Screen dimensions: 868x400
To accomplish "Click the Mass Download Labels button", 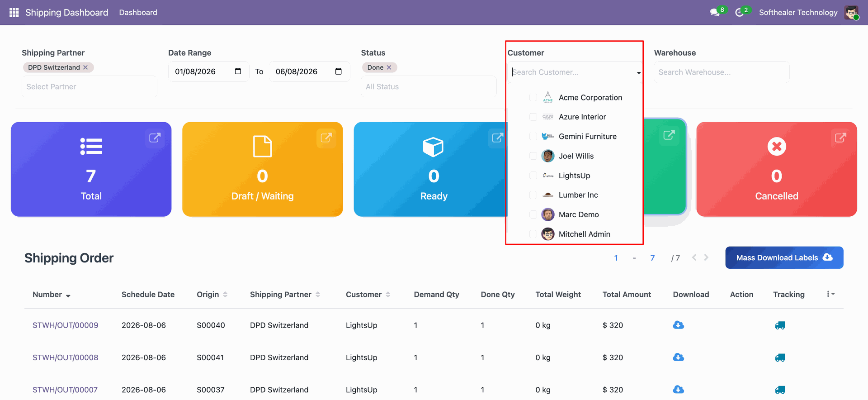I will tap(784, 257).
